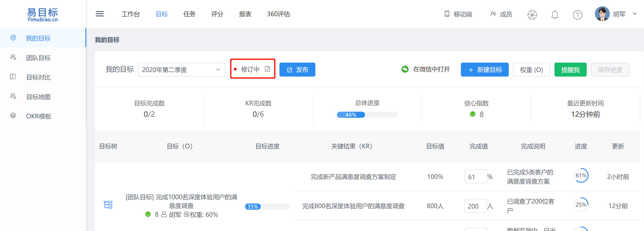Click KR 完成新产品满意度调查方案制定
Image resolution: width=644 pixels, height=231 pixels.
[x=353, y=177]
